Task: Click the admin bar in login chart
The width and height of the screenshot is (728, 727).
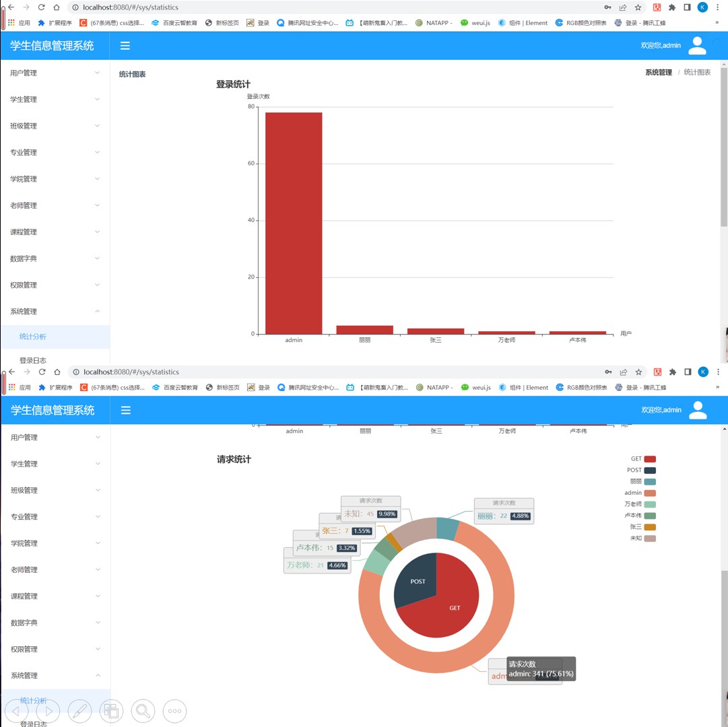Action: coord(294,223)
